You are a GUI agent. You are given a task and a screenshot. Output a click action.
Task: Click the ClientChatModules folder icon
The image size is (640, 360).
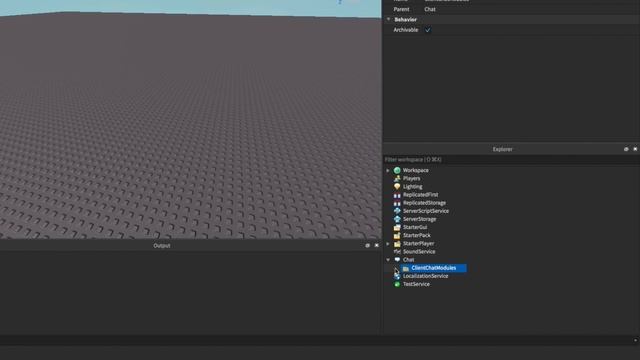point(406,268)
